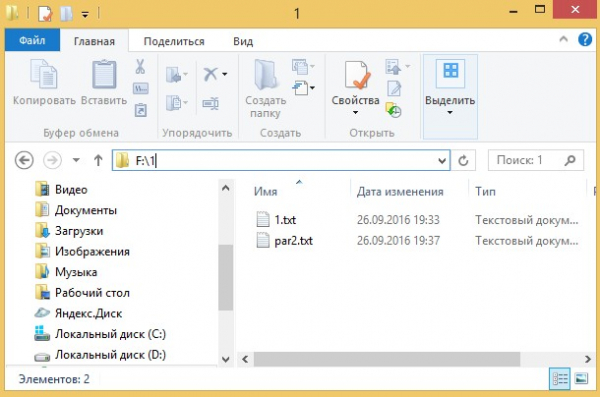
Task: Open Документы in navigation pane
Action: pyautogui.click(x=86, y=210)
